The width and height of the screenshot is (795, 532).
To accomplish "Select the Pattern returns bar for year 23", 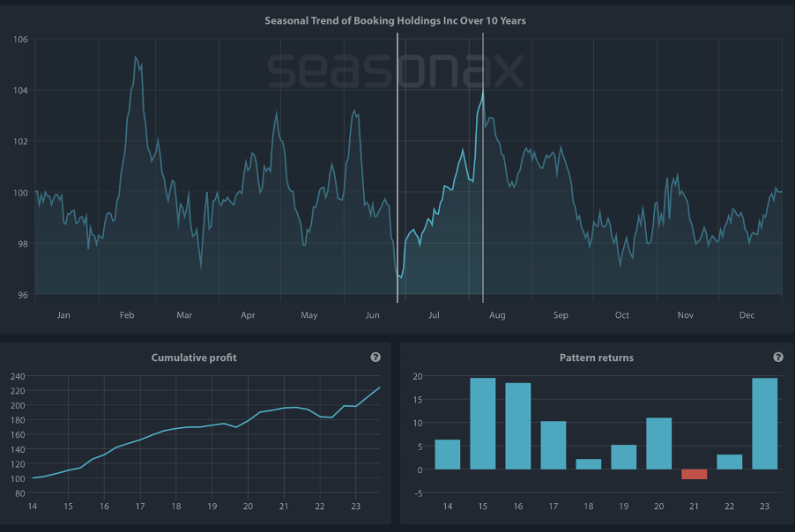I will (x=764, y=424).
